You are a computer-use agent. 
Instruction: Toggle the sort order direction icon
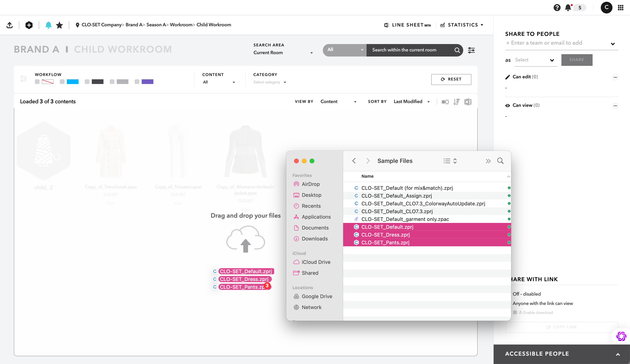[x=457, y=102]
